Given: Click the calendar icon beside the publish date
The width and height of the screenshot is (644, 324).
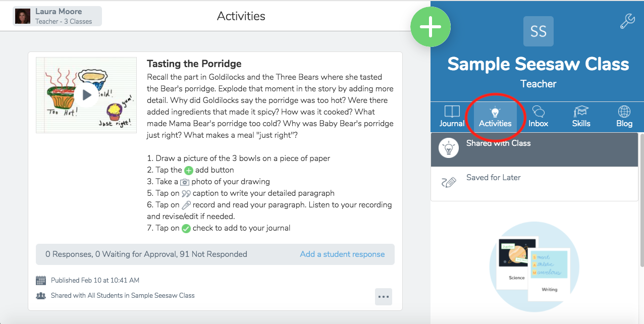Looking at the screenshot, I should point(41,280).
